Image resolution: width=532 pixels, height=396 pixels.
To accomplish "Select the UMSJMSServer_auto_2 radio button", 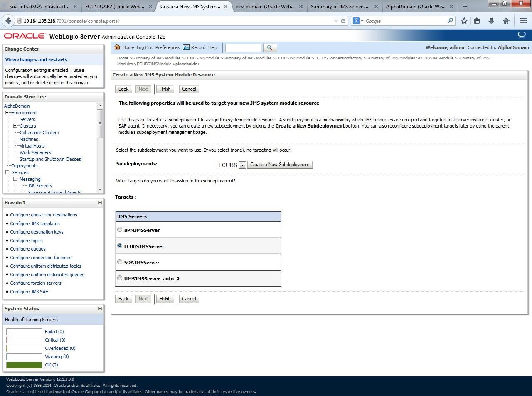I will click(x=120, y=278).
